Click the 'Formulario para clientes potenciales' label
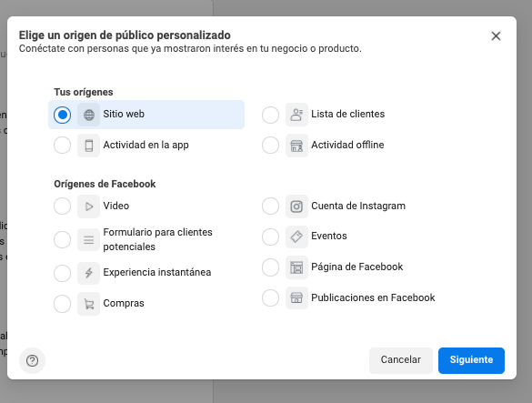The image size is (532, 403). click(157, 239)
